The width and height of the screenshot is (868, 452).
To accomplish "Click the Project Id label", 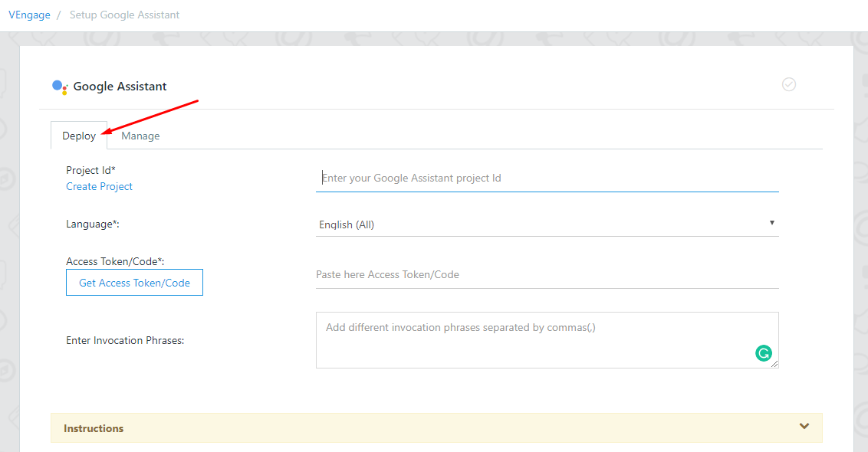I will point(90,170).
